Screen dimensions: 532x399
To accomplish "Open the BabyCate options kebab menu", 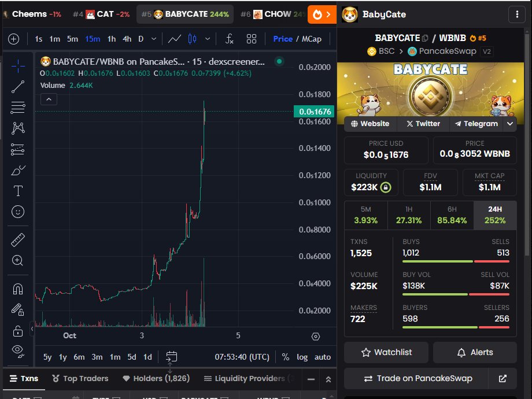I will [x=517, y=14].
